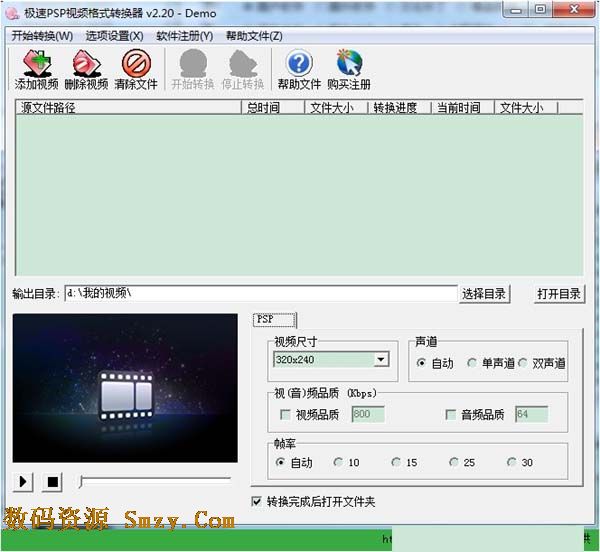This screenshot has height=552, width=600.
Task: Click the output directory path field
Action: 261,293
